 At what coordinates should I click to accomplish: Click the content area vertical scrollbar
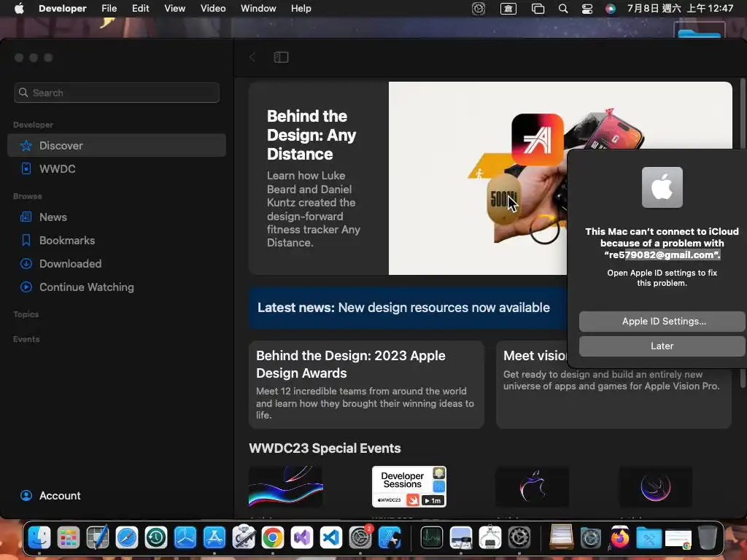[x=743, y=233]
